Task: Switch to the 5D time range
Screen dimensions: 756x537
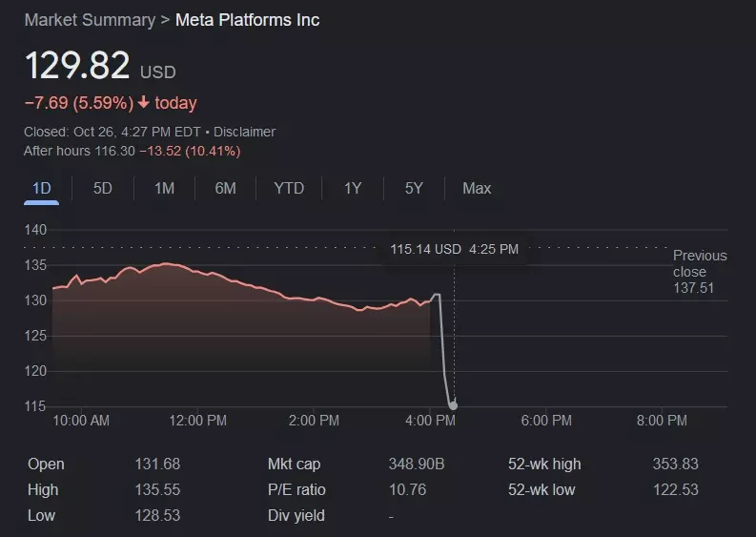Action: click(x=102, y=189)
